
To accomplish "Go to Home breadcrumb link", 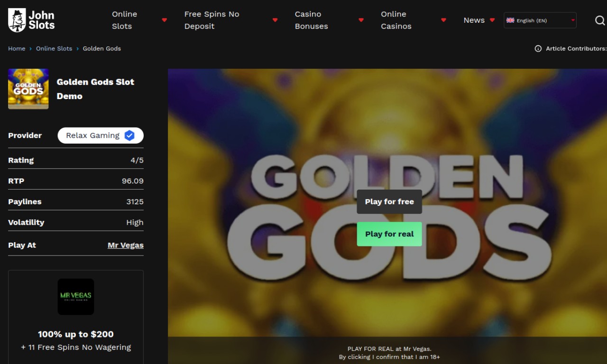I will tap(17, 48).
